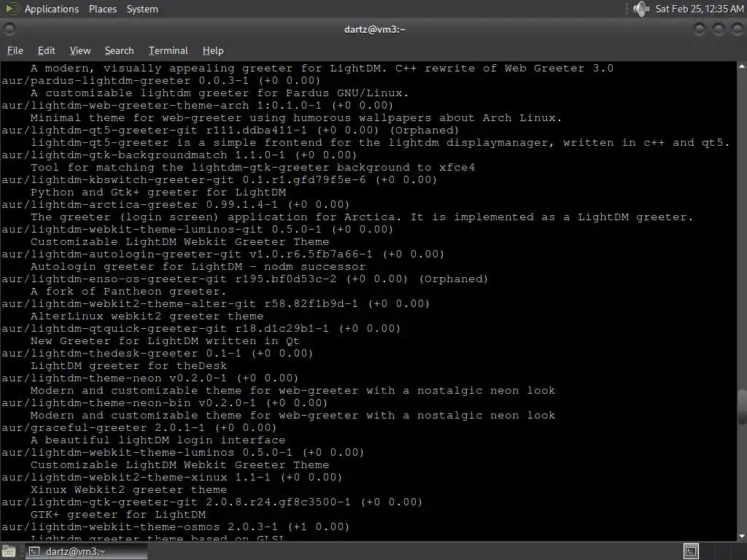The width and height of the screenshot is (747, 560).
Task: Click the text aur/lightdm-webkit2-theme-xinux
Action: [114, 477]
